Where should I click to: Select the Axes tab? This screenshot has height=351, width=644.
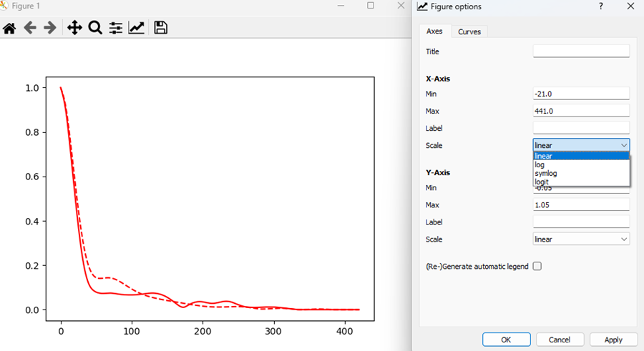coord(434,31)
